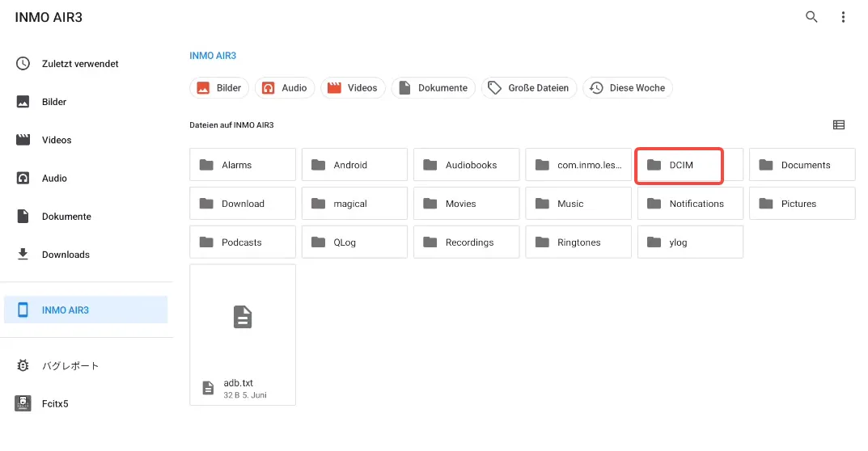This screenshot has width=868, height=451.
Task: Click the Videos clapperboard sidebar icon
Action: tap(23, 140)
